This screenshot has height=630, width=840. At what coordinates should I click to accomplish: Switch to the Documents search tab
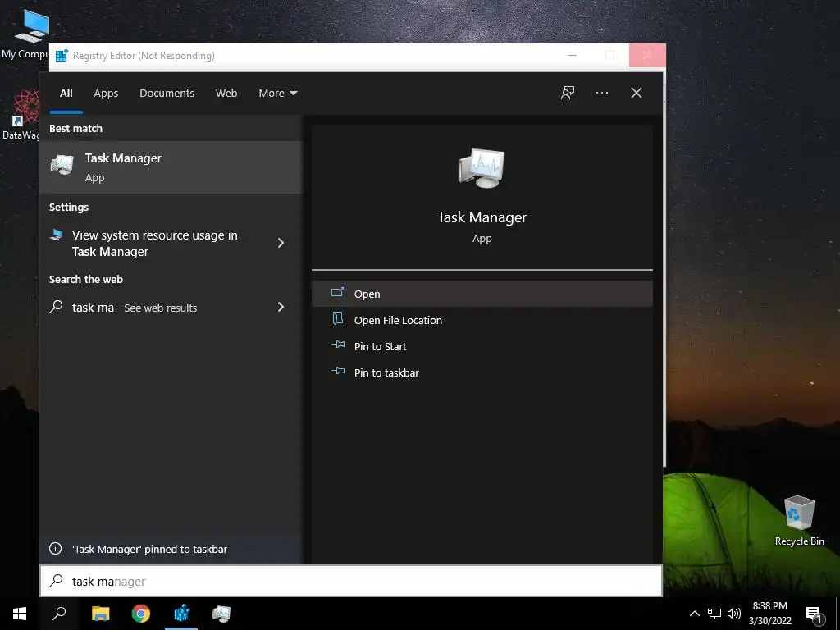tap(167, 94)
